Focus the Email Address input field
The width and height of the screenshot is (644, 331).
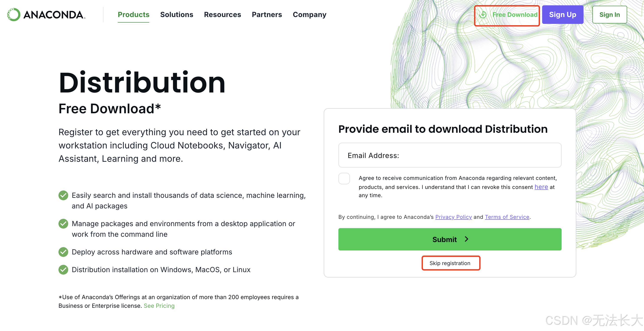[450, 155]
